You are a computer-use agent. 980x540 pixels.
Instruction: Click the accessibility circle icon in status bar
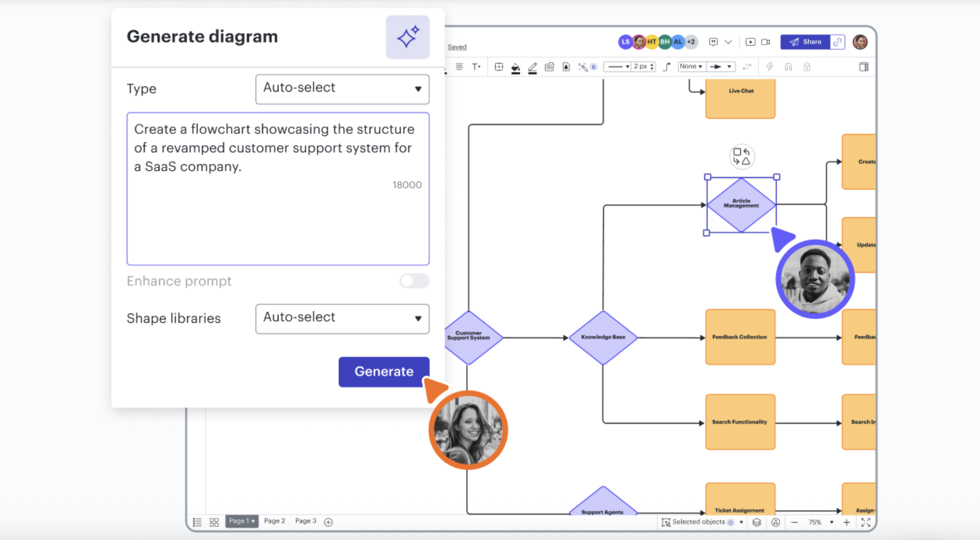coord(775,522)
